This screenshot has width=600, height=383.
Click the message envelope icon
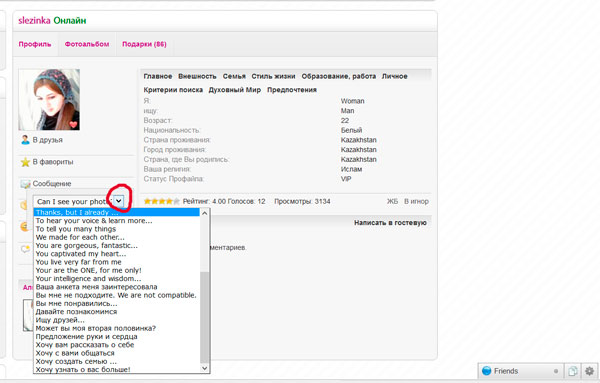(25, 184)
